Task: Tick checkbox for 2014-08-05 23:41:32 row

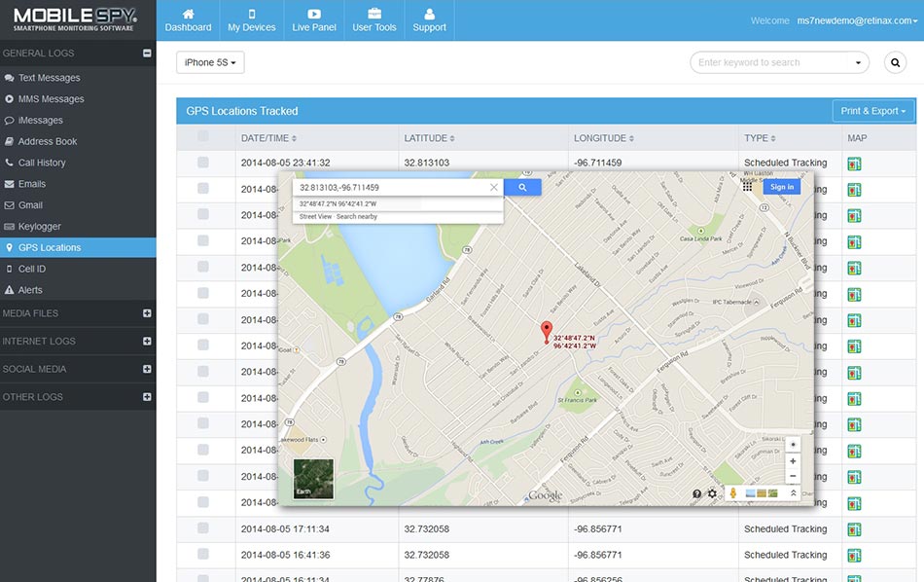Action: (x=203, y=163)
